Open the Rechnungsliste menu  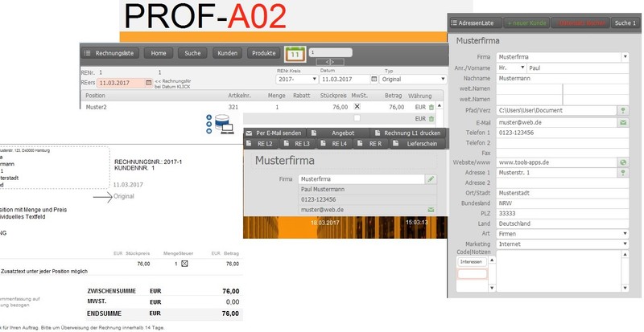point(110,53)
